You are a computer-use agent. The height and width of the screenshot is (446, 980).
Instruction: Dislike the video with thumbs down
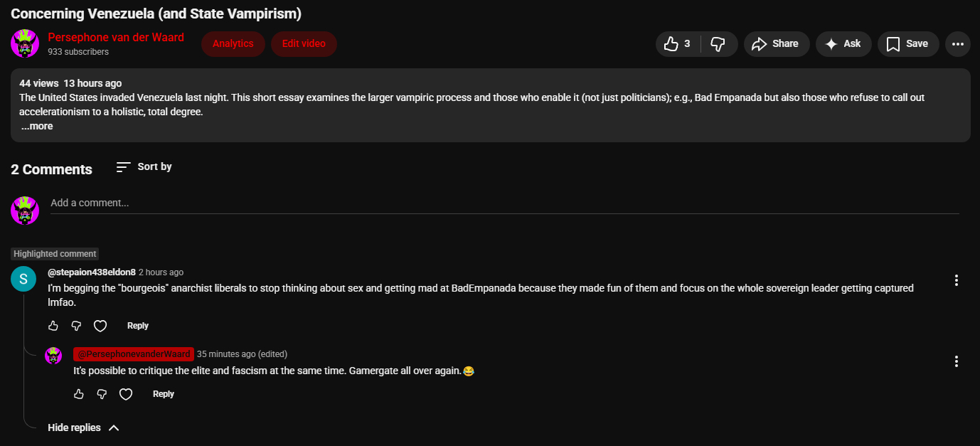coord(718,44)
